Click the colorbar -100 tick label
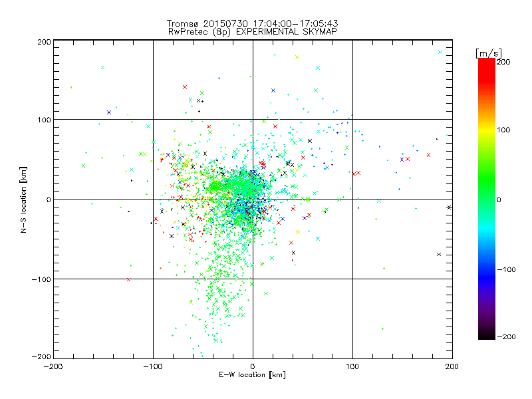Screen dimensions: 532x399 (506, 270)
